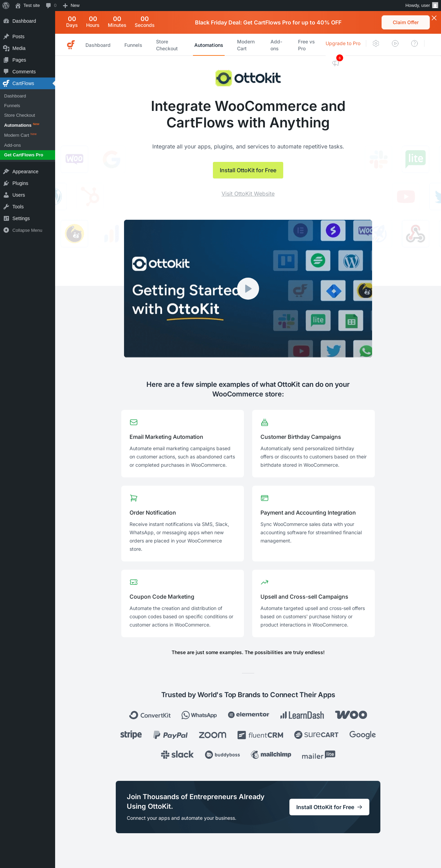
Task: Click the WhatsApp brand logo
Action: 199,715
